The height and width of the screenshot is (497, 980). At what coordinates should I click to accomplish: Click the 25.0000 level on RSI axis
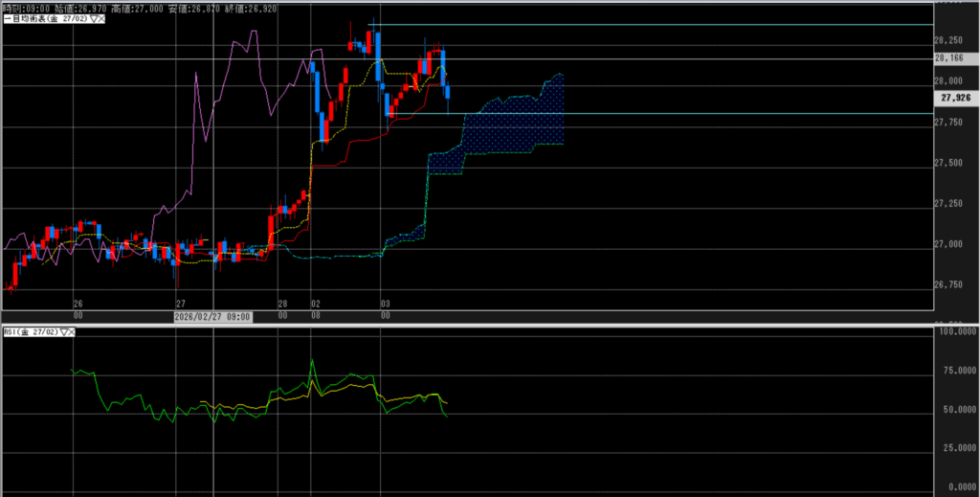954,447
